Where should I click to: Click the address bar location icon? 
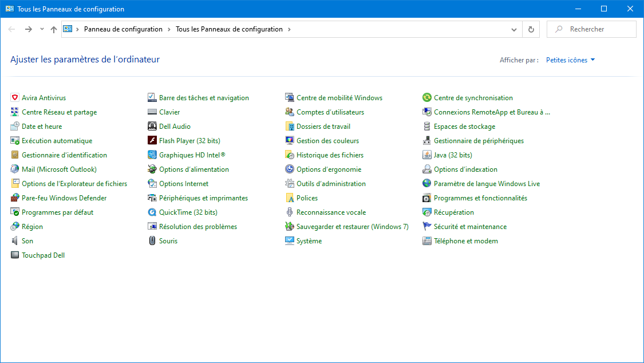[x=68, y=29]
